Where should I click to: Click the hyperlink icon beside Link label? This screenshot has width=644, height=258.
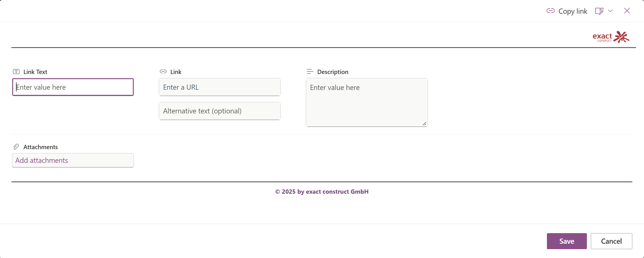[x=163, y=71]
